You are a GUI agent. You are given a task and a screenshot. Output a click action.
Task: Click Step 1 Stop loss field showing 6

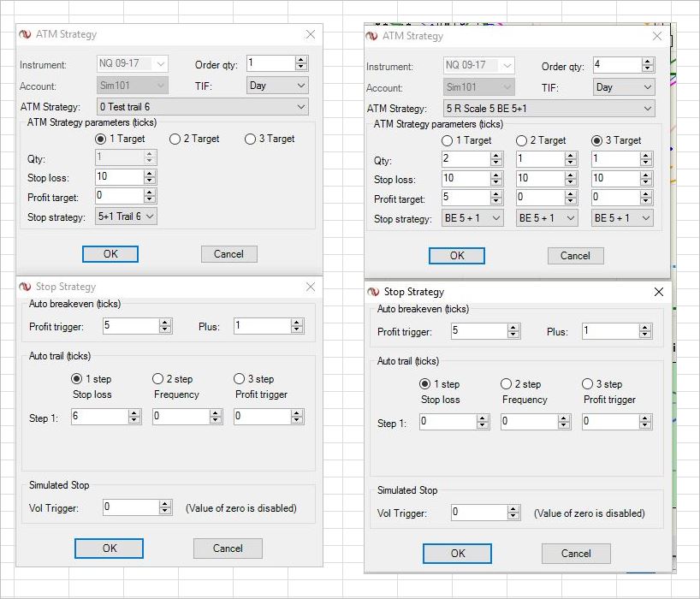99,417
